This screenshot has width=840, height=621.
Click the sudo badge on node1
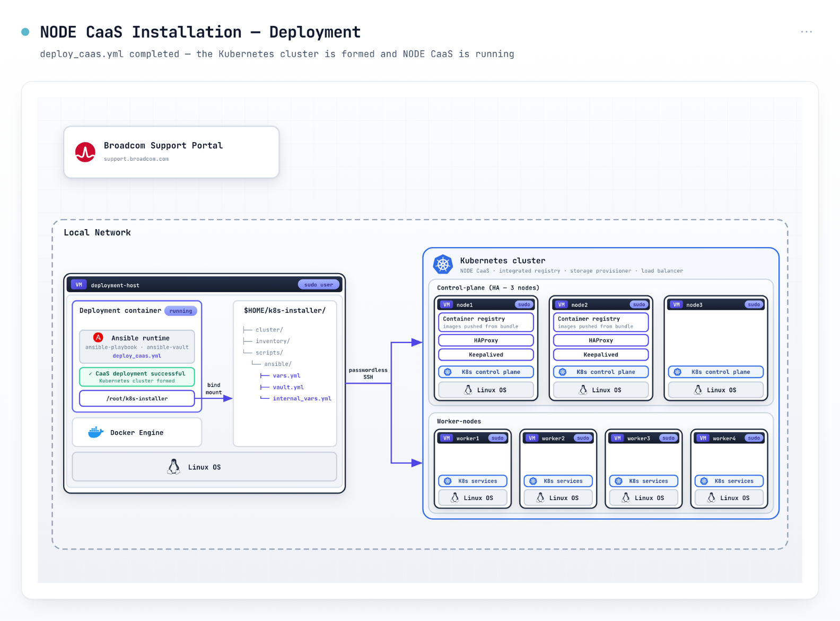pos(524,304)
